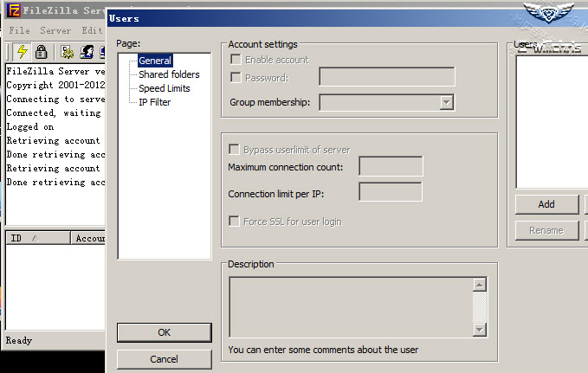
Task: Toggle the Password checkbox
Action: (236, 78)
